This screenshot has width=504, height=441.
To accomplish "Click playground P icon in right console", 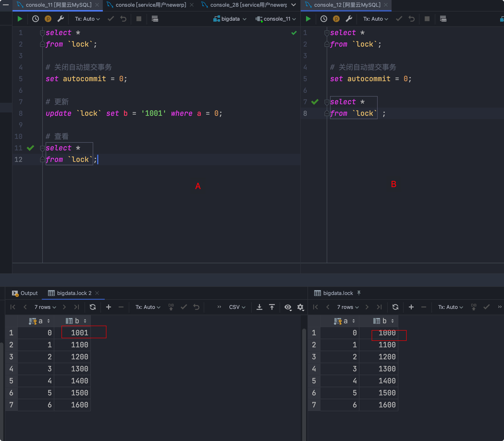I will 336,19.
